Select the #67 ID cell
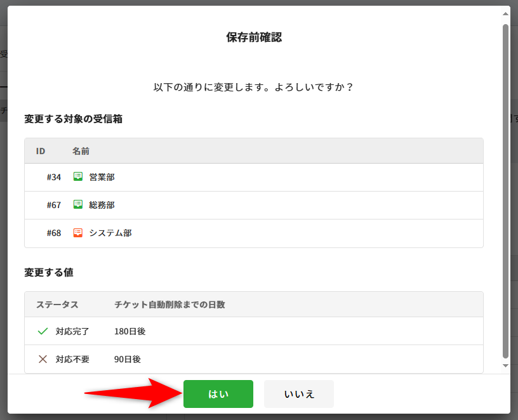The width and height of the screenshot is (518, 420). (53, 206)
